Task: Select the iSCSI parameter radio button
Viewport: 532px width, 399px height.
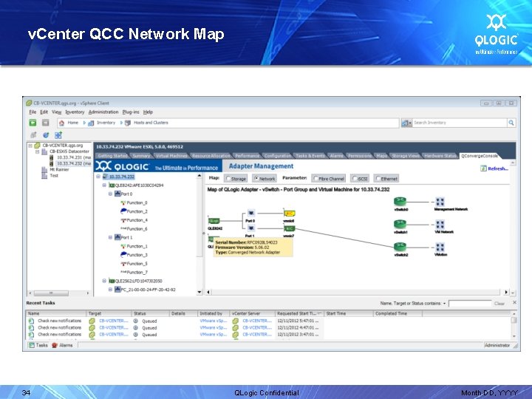Action: tap(355, 179)
